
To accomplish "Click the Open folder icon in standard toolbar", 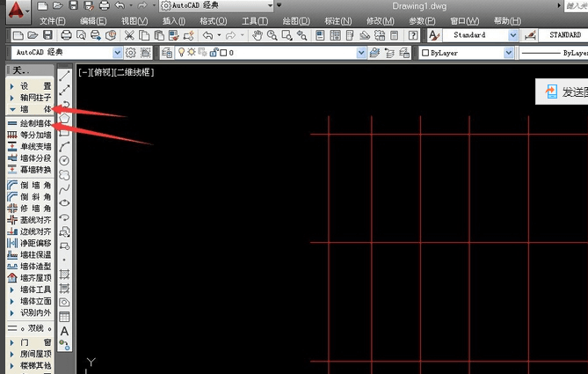I will tap(33, 35).
